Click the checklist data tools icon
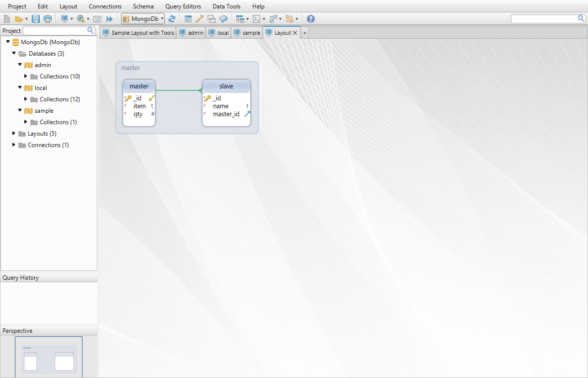 click(x=273, y=19)
